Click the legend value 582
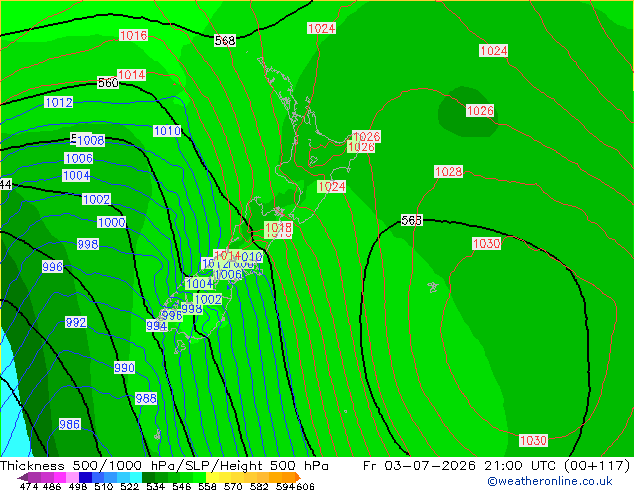Viewport: 634px width, 490px height. (259, 486)
